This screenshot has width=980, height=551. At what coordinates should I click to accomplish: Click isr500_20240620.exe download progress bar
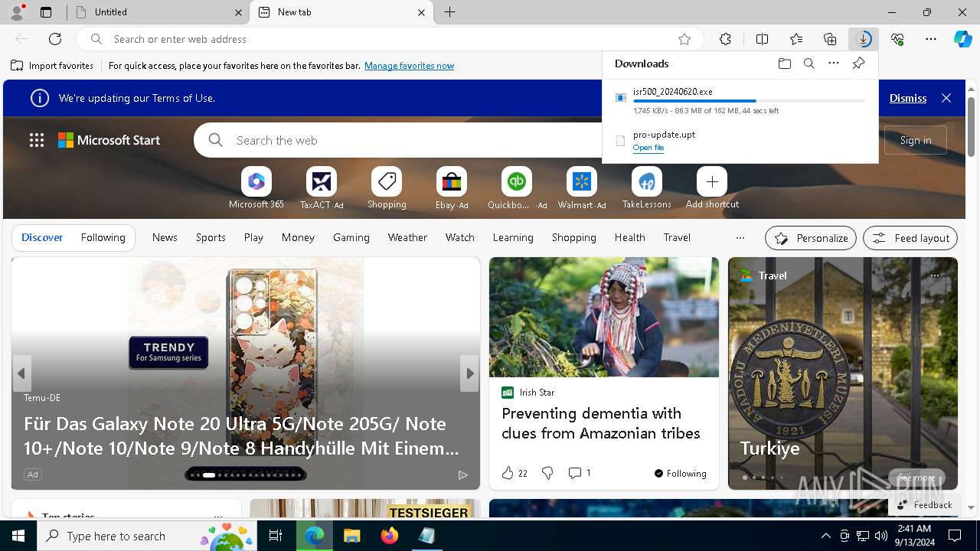point(750,101)
